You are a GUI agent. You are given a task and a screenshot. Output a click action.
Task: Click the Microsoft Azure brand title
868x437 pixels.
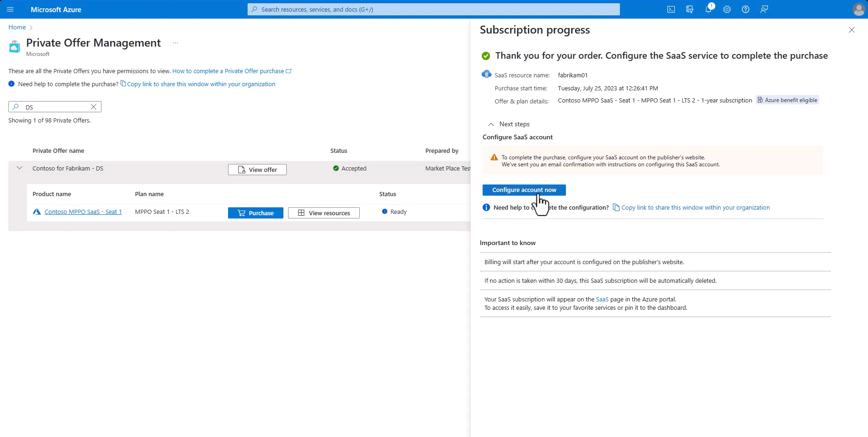56,9
